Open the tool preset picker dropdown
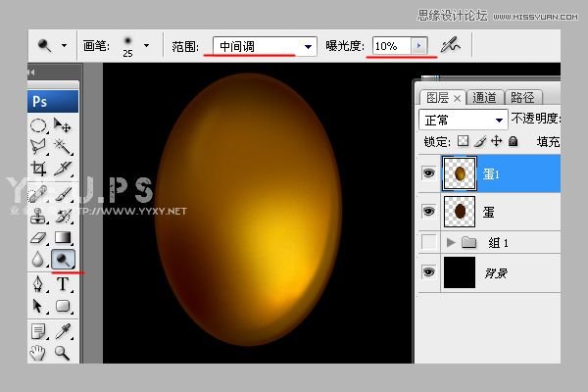 click(64, 46)
